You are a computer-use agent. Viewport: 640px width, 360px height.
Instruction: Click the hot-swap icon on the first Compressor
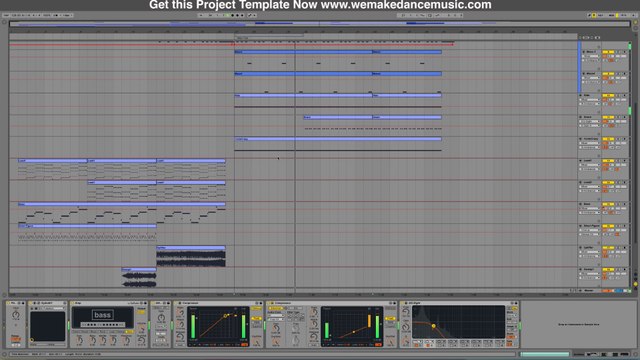257,303
